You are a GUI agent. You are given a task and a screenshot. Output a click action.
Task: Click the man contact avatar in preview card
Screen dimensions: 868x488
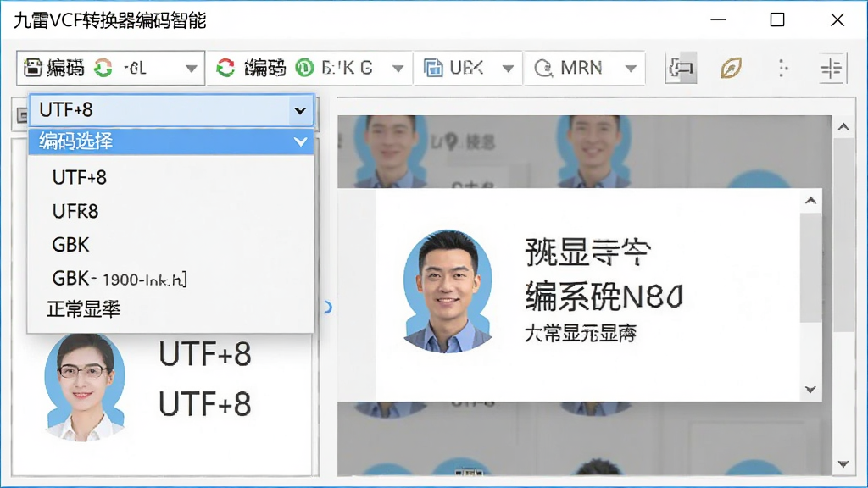click(448, 291)
